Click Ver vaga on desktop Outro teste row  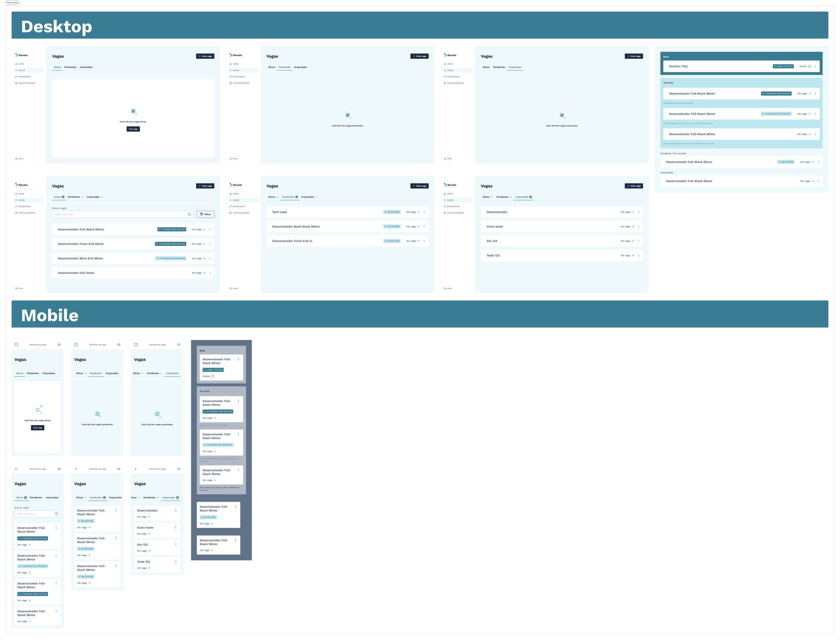click(627, 226)
